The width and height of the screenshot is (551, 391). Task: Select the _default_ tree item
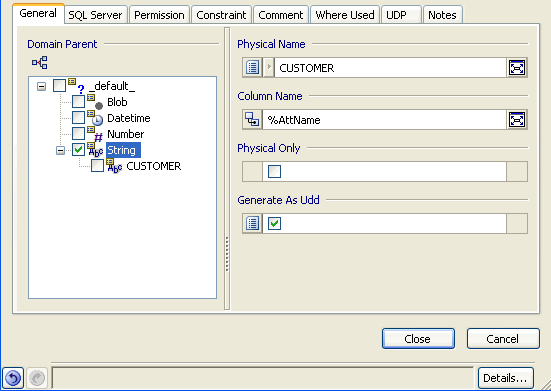click(112, 86)
